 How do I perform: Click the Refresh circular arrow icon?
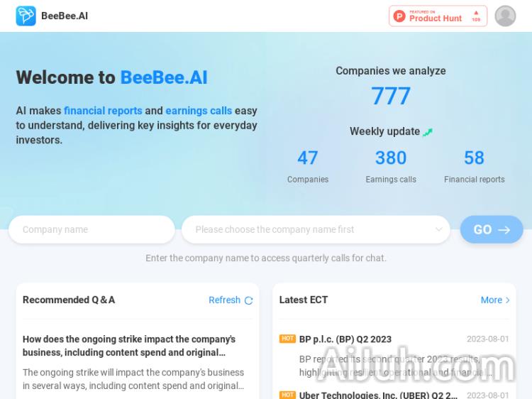(x=248, y=300)
